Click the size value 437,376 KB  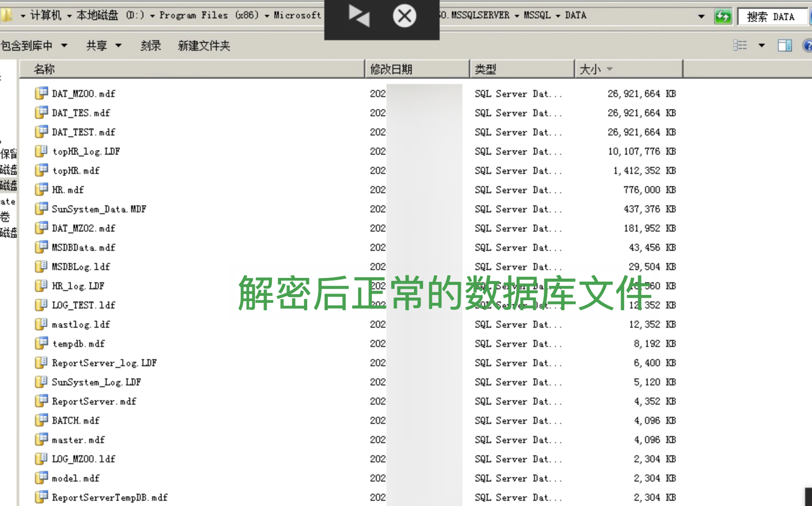650,209
